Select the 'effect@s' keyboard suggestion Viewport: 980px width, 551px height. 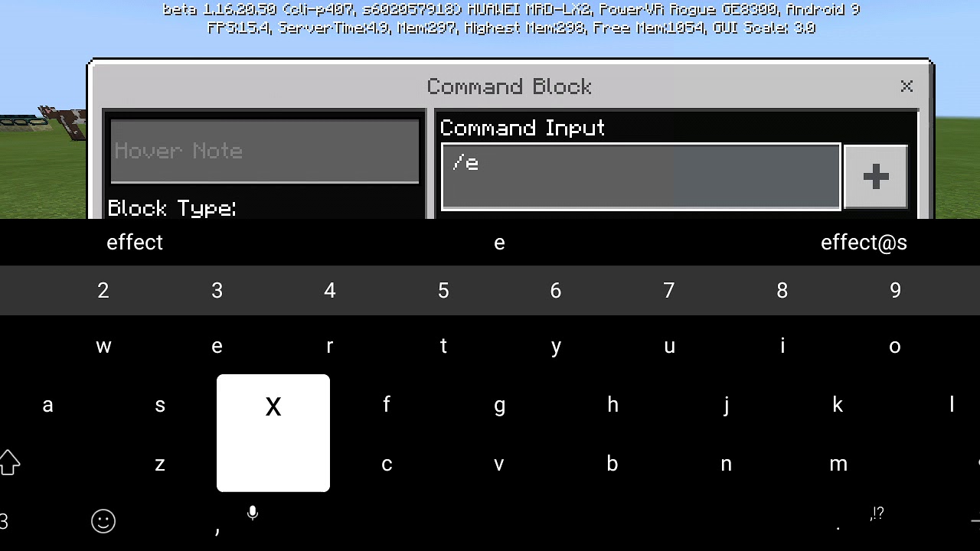864,243
